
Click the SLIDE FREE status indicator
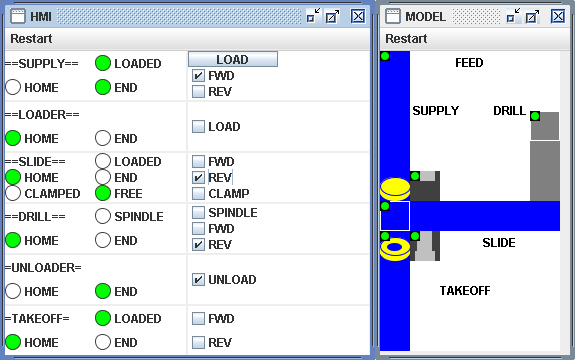(x=103, y=193)
